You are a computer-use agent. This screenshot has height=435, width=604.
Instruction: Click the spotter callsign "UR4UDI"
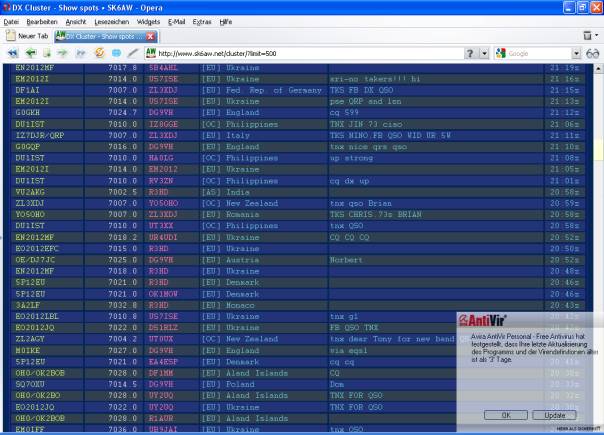pos(163,237)
